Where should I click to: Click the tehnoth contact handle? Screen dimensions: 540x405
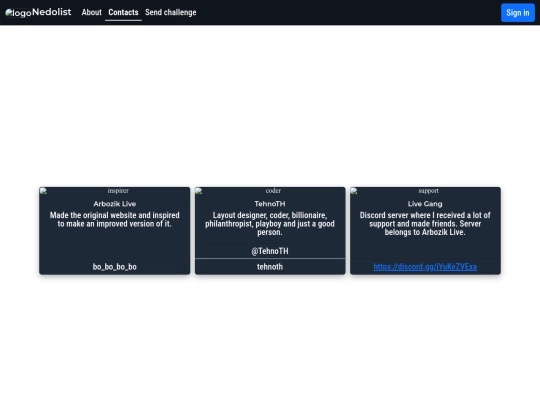coord(270,267)
